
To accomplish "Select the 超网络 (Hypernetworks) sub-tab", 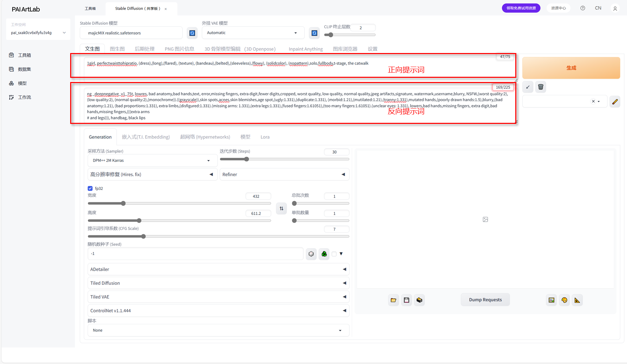I will [205, 137].
